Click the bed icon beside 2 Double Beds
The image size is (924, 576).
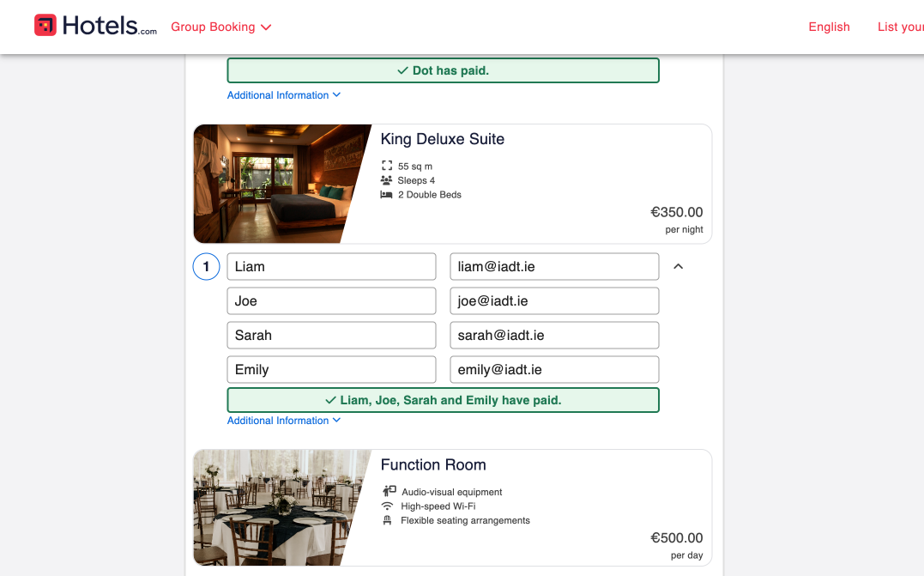(x=387, y=195)
